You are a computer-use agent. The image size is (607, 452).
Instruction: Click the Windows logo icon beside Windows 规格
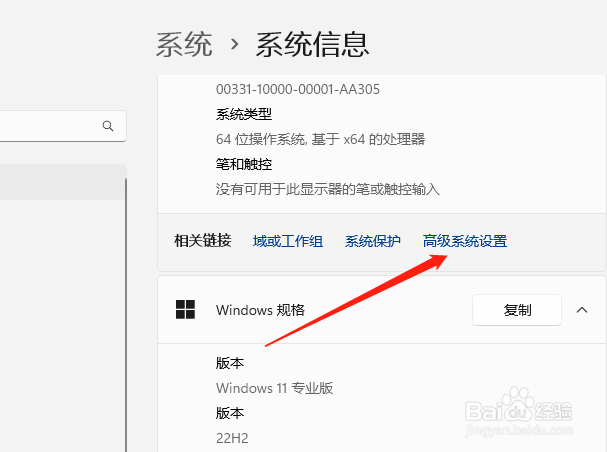[185, 310]
